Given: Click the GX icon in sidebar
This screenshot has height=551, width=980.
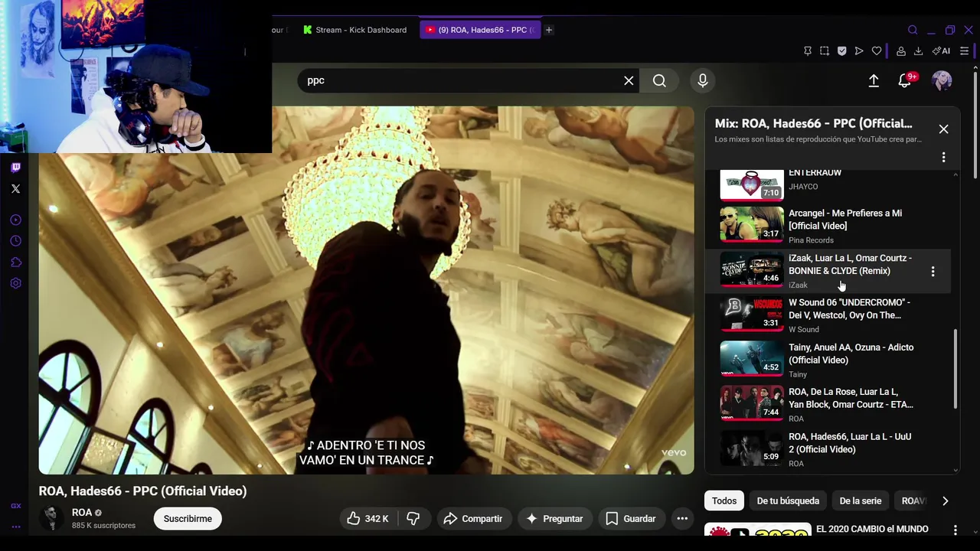Looking at the screenshot, I should pos(15,506).
